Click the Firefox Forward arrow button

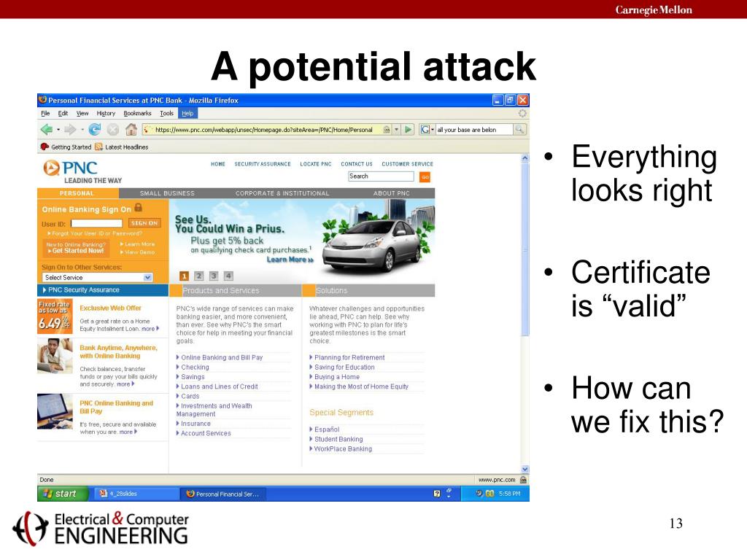[x=69, y=129]
